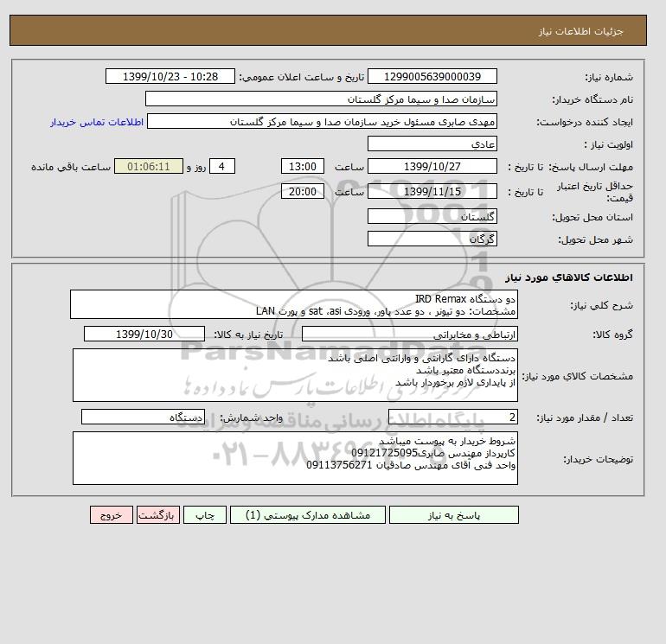Click the delivery province field گلستان
The image size is (666, 644).
tap(432, 216)
